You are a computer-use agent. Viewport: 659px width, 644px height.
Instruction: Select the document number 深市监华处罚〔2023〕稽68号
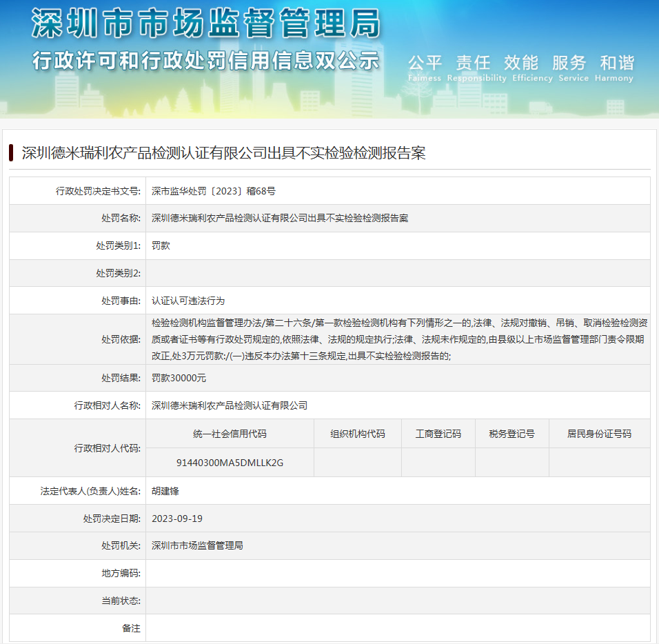[214, 191]
